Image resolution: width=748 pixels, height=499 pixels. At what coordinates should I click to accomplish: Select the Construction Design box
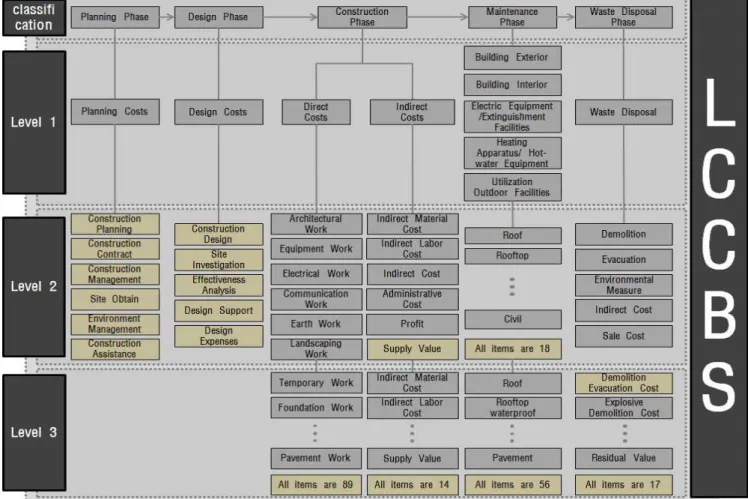tap(218, 234)
